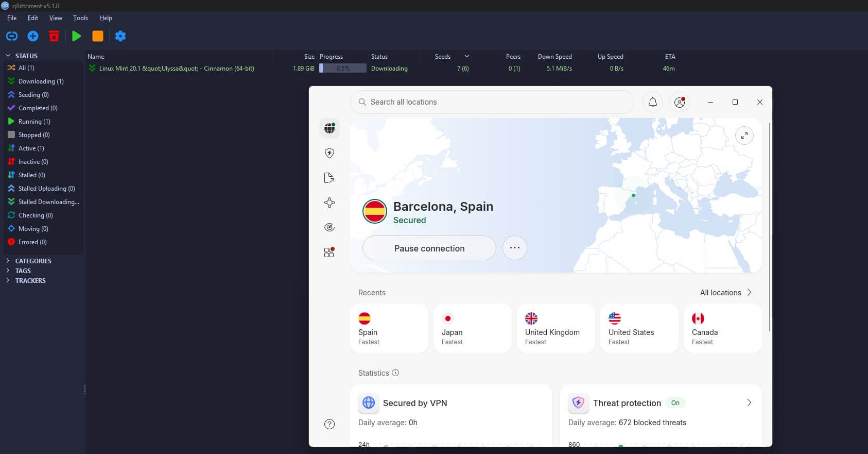Expand the VPN map to fullscreen
This screenshot has width=868, height=454.
coord(744,136)
